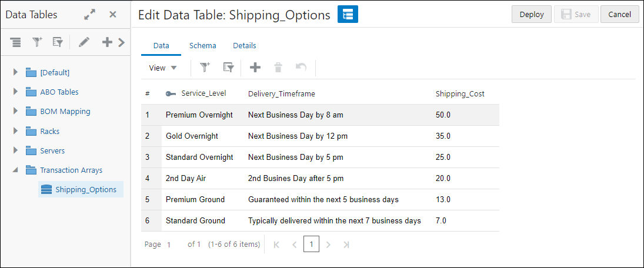This screenshot has height=268, width=644.
Task: Click the Service_Level column header
Action: [x=203, y=93]
